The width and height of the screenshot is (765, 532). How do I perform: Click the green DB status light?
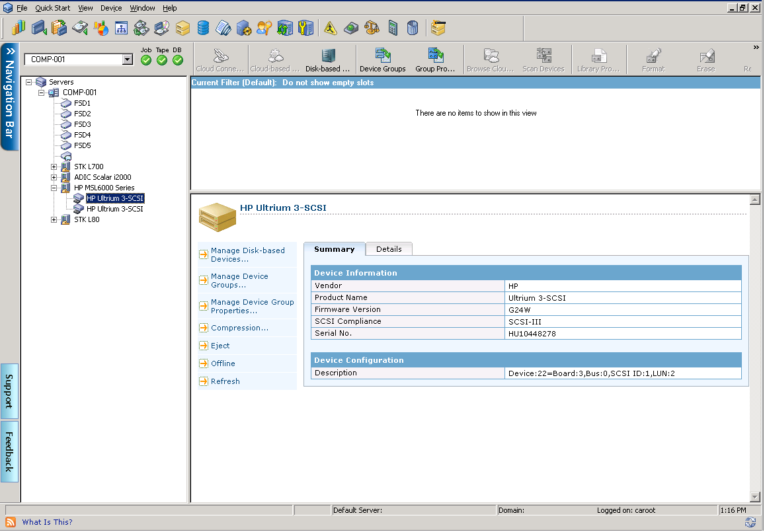click(177, 59)
